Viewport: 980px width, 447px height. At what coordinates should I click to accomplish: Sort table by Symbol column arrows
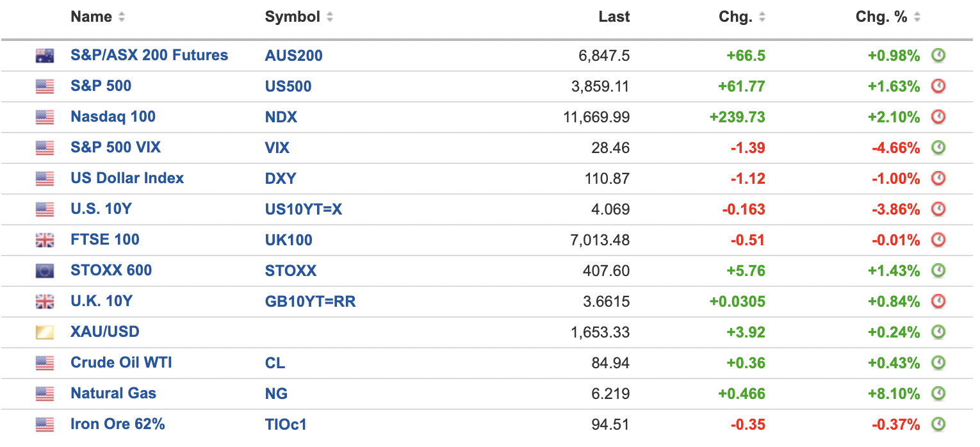(x=330, y=18)
